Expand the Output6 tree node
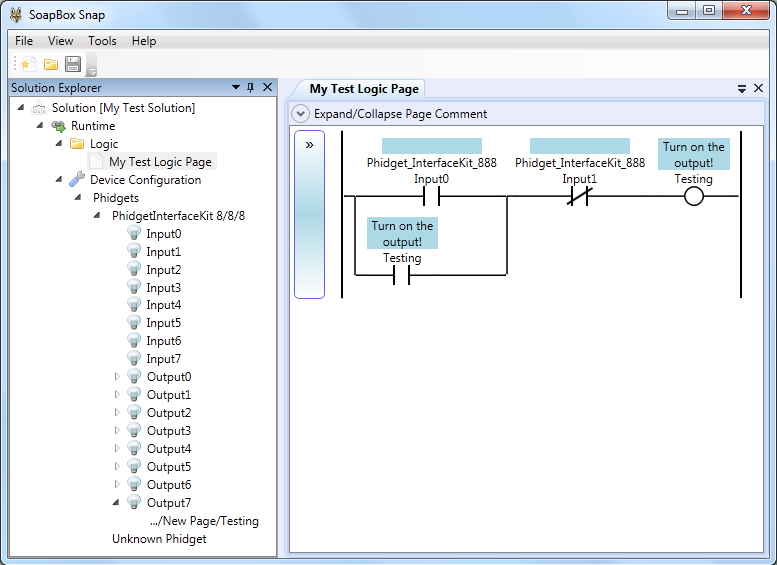Viewport: 777px width, 565px height. point(117,484)
